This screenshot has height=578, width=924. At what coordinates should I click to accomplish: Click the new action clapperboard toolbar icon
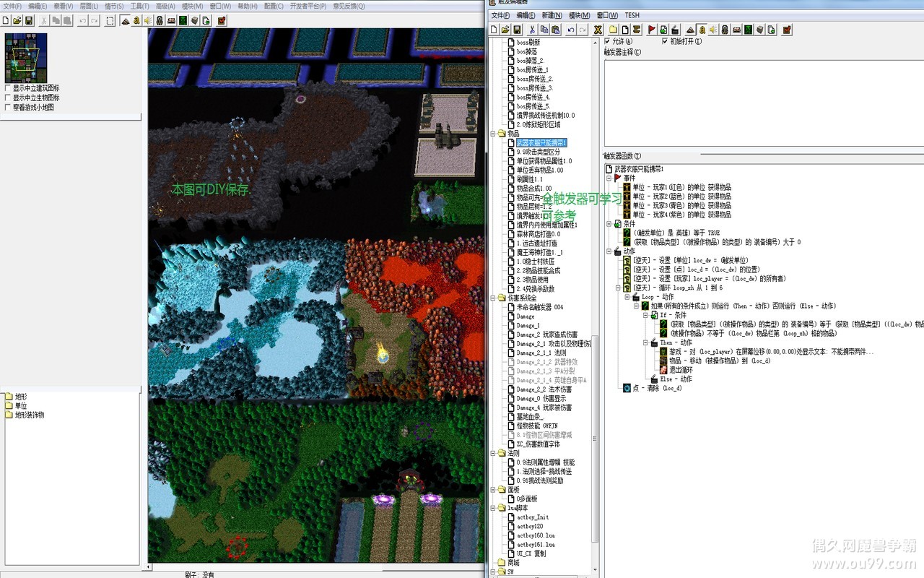674,30
